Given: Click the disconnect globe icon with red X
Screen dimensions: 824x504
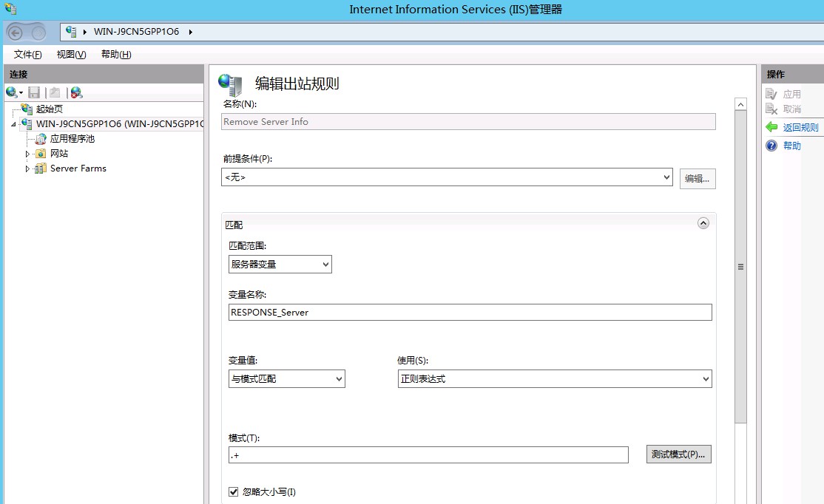Looking at the screenshot, I should coord(76,92).
